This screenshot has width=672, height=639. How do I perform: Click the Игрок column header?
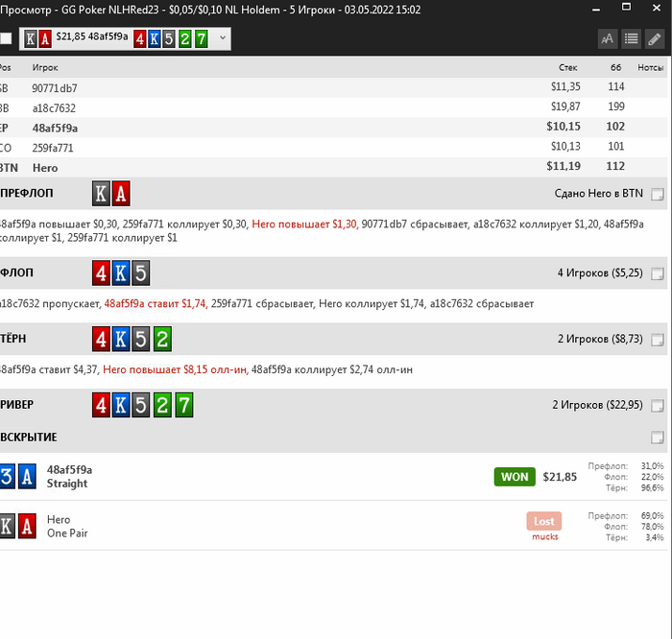click(45, 68)
